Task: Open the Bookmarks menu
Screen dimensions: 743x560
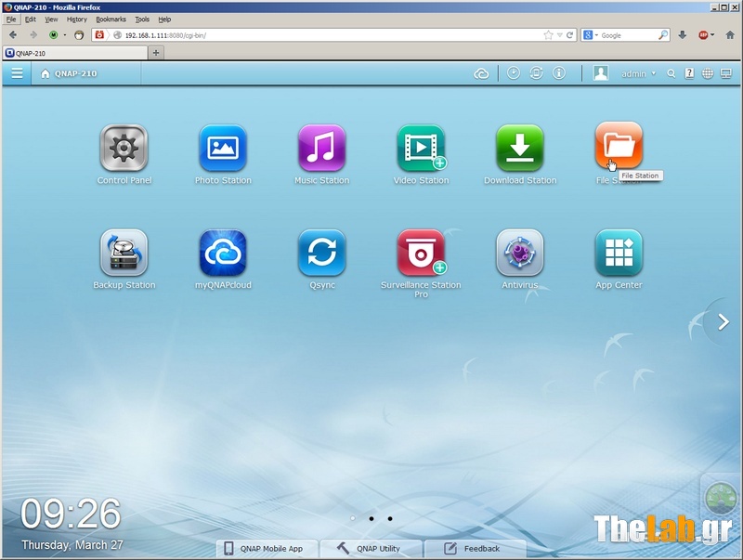Action: pos(111,20)
